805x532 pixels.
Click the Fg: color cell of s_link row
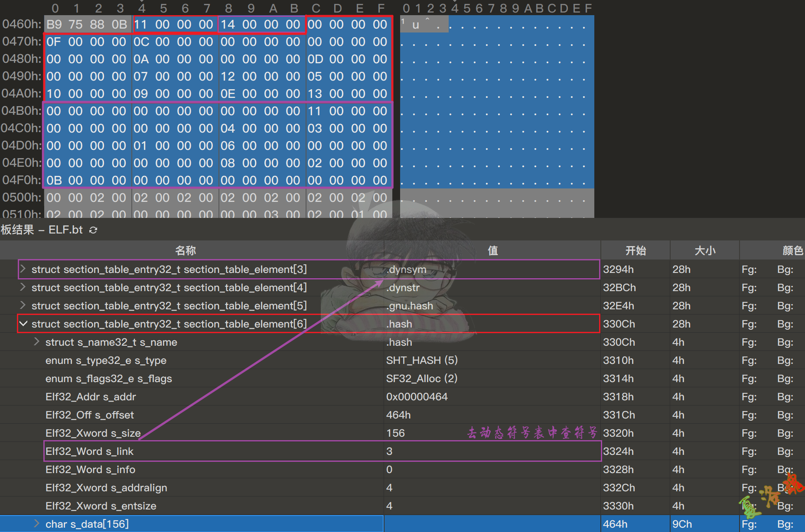click(x=749, y=451)
